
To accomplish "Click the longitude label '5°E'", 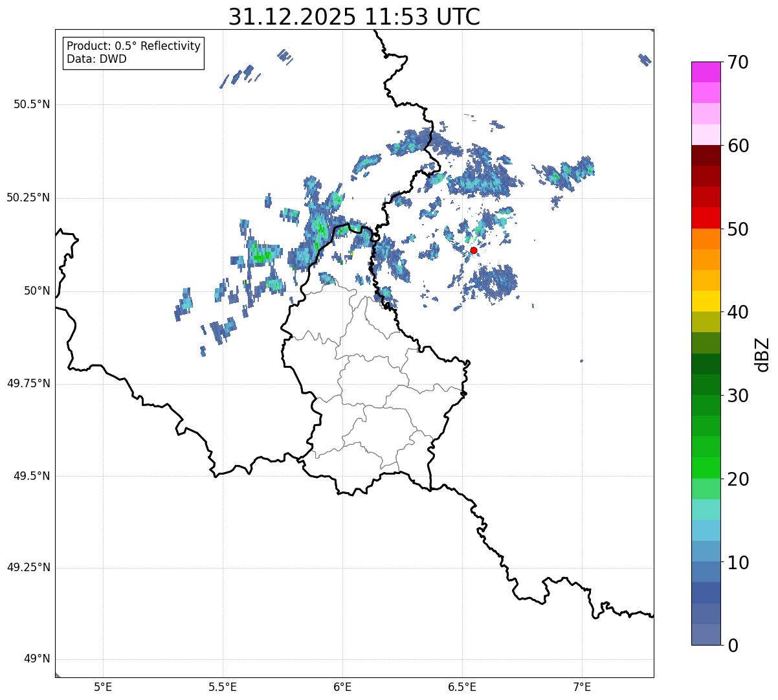I will 103,686.
